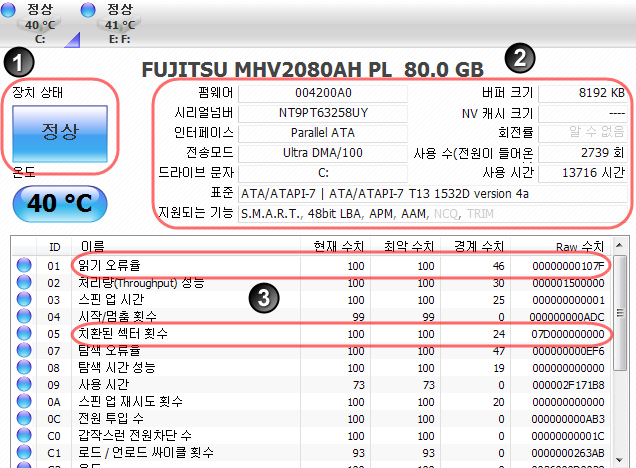Select the 전원 투입 수 row name

(111, 419)
